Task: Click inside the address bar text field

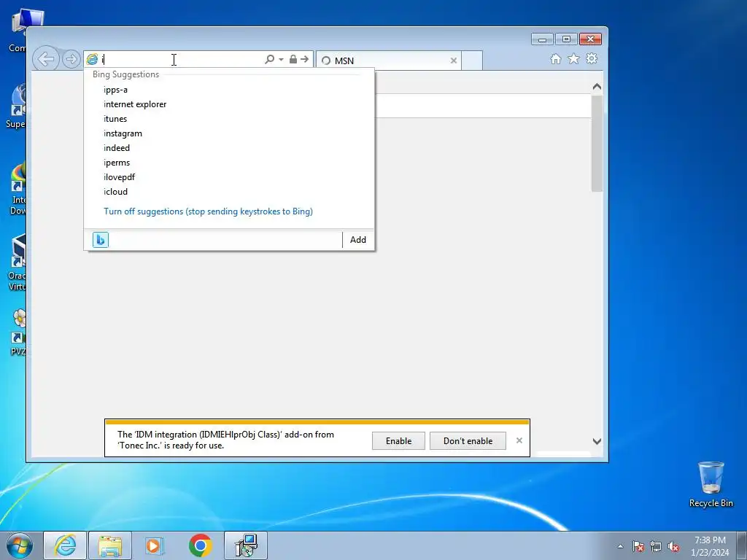Action: pos(181,59)
